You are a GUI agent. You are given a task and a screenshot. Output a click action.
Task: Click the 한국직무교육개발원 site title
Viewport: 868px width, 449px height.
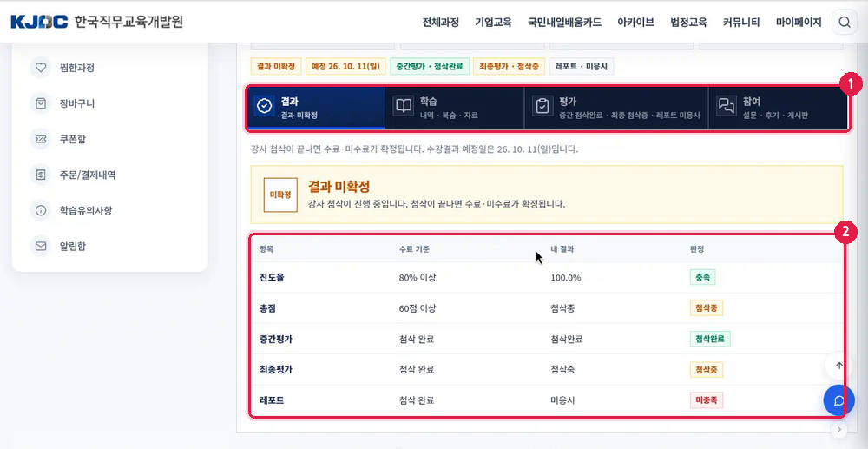pos(128,22)
